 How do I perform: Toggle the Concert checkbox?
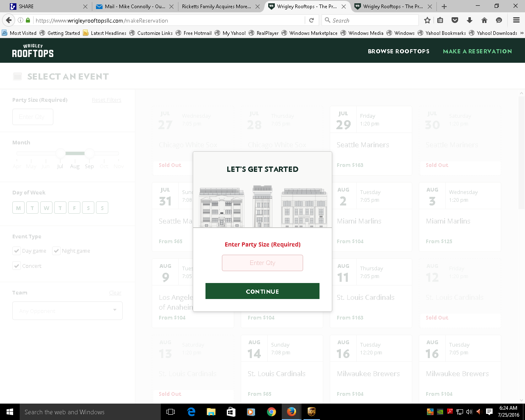pos(16,266)
